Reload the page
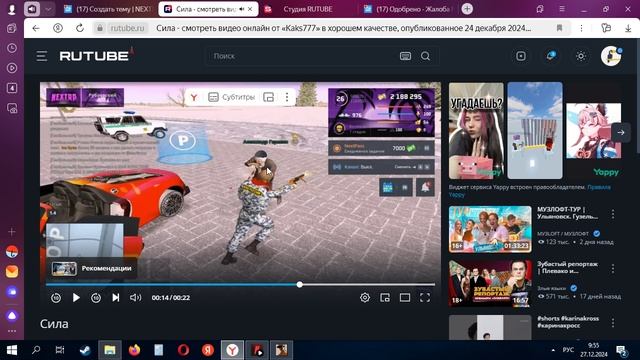The width and height of the screenshot is (640, 360). [80, 28]
